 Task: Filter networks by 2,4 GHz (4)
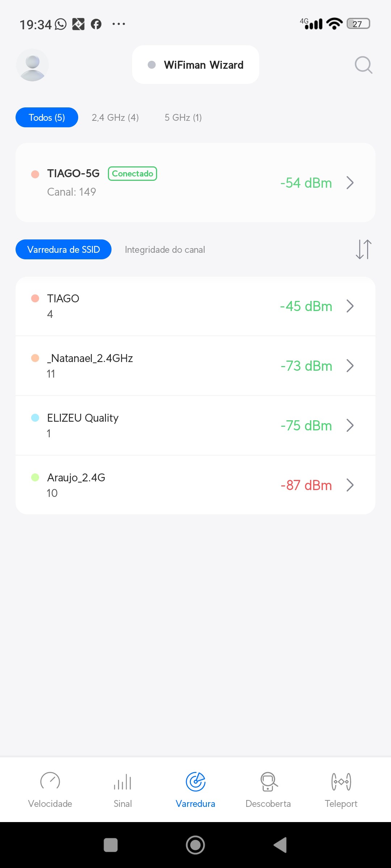(x=115, y=118)
